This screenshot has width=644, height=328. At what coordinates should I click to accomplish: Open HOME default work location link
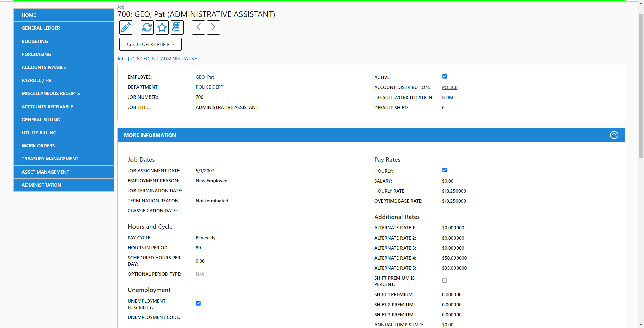click(x=449, y=97)
